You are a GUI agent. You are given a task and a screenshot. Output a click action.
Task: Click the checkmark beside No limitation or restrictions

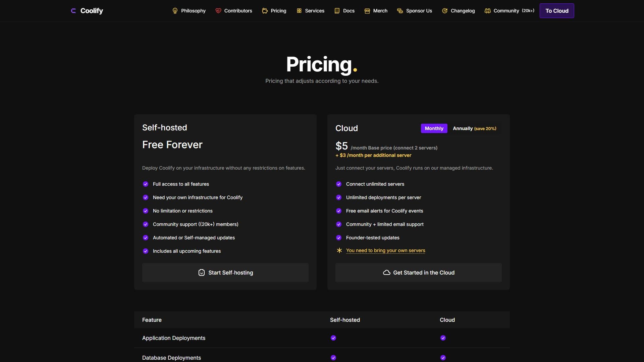[x=146, y=211]
